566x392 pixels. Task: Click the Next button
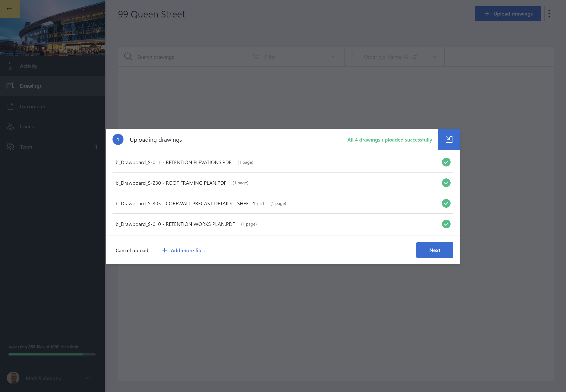pos(435,250)
